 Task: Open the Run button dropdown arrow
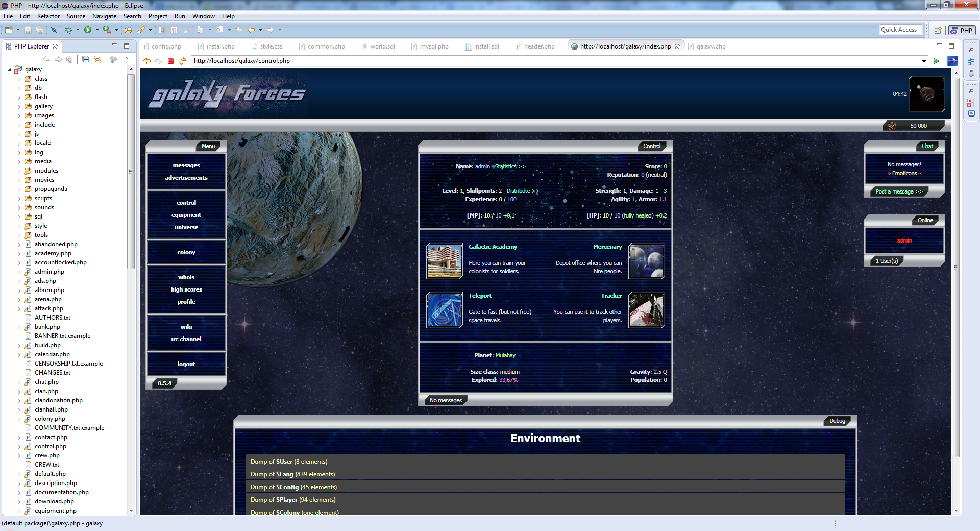tap(97, 30)
